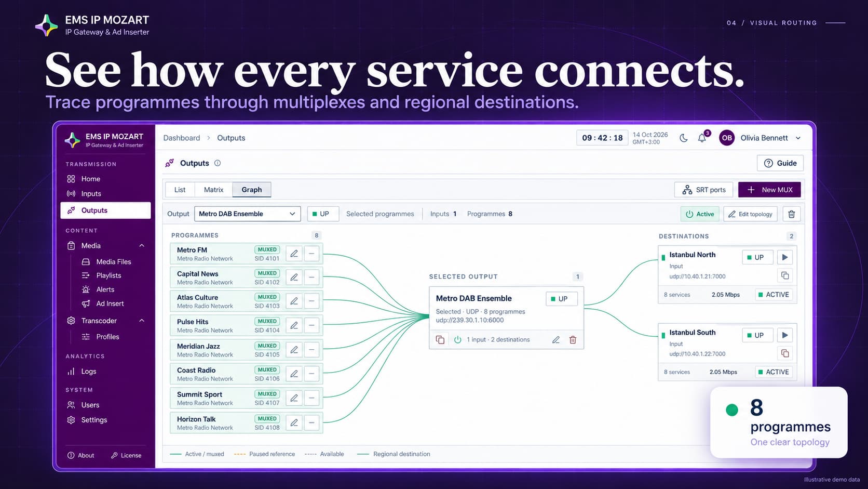Toggle dark mode with the moon icon
This screenshot has height=489, width=868.
[684, 138]
